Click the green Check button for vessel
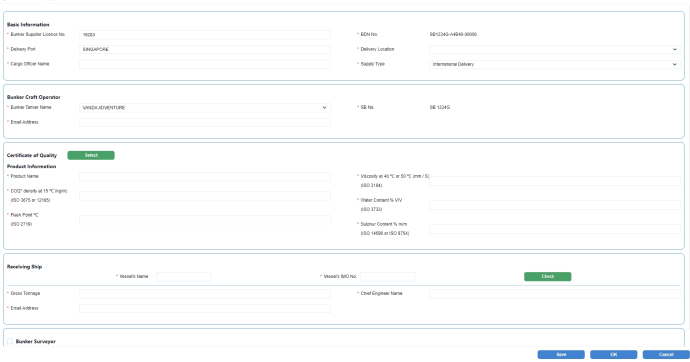This screenshot has width=690, height=362. 547,276
